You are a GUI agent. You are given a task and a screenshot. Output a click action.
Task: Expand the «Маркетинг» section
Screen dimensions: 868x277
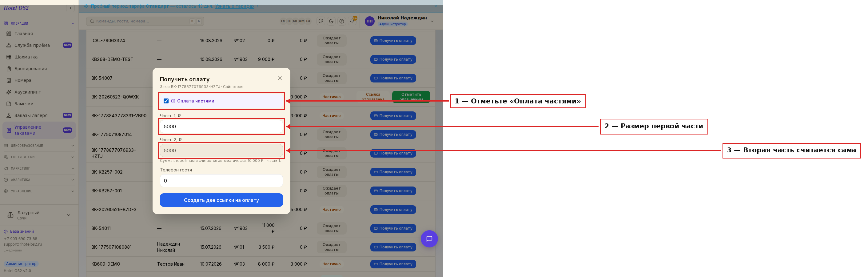point(39,168)
